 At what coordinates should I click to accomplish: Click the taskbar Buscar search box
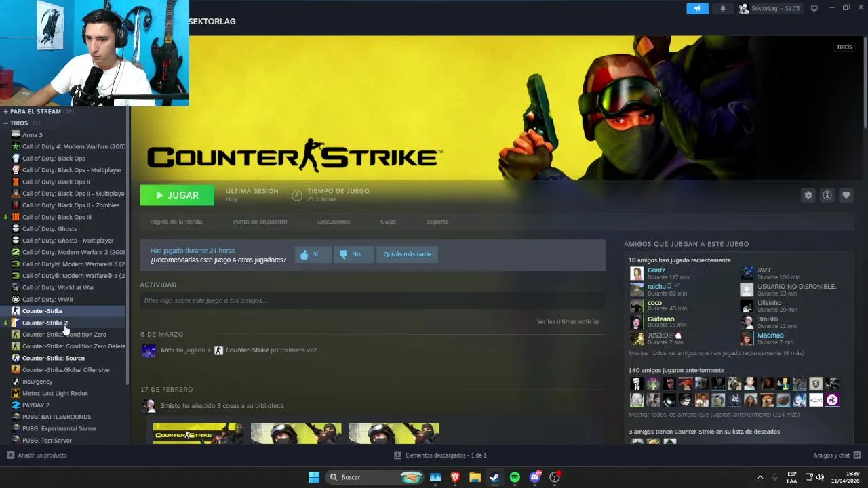tap(374, 477)
